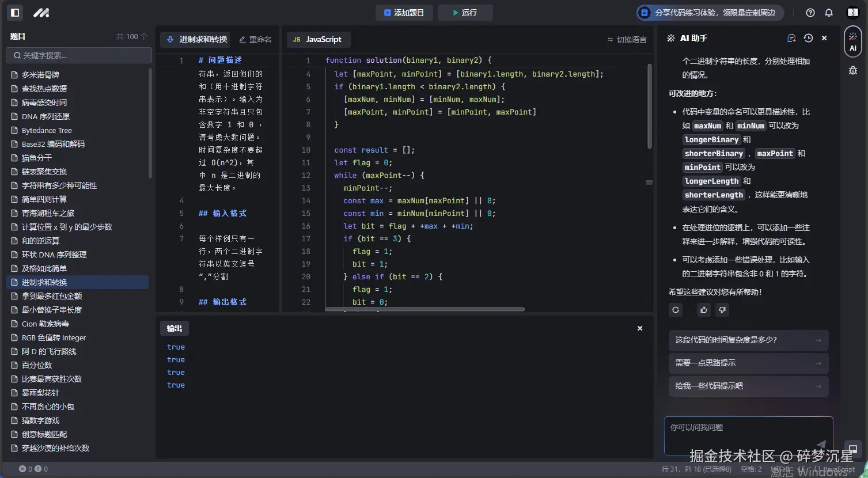The width and height of the screenshot is (868, 478).
Task: Click the debug bug icon
Action: click(x=853, y=70)
